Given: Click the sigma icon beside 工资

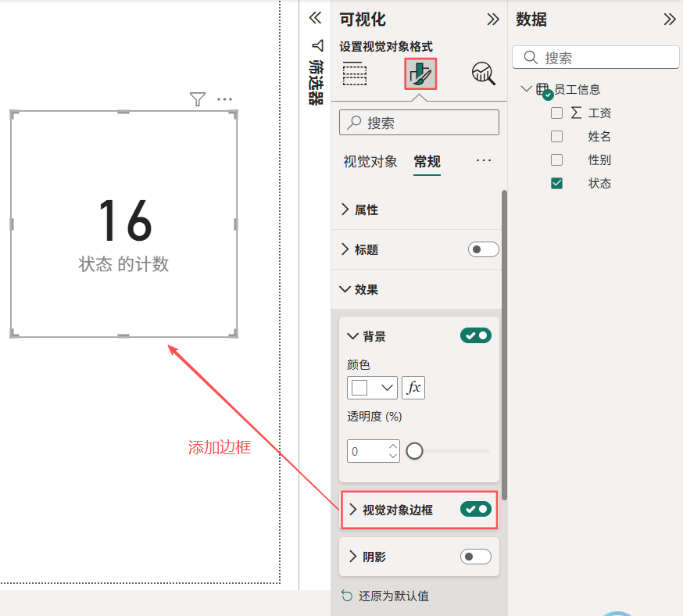Looking at the screenshot, I should click(576, 113).
